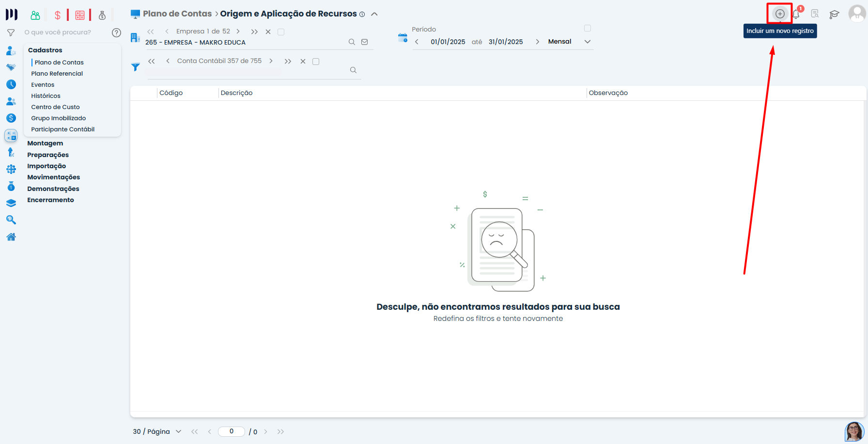Open the notifications bell
The height and width of the screenshot is (444, 868).
coord(796,14)
